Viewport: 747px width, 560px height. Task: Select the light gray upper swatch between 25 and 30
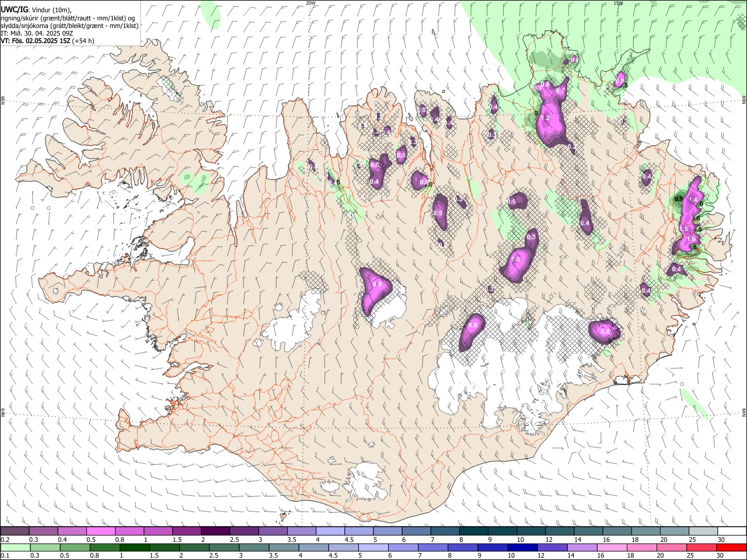pos(703,531)
